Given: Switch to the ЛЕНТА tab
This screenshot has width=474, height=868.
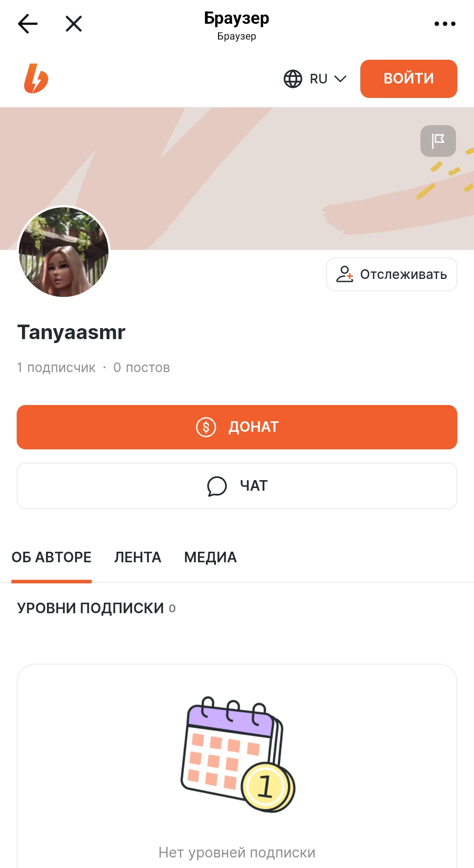Looking at the screenshot, I should [138, 557].
